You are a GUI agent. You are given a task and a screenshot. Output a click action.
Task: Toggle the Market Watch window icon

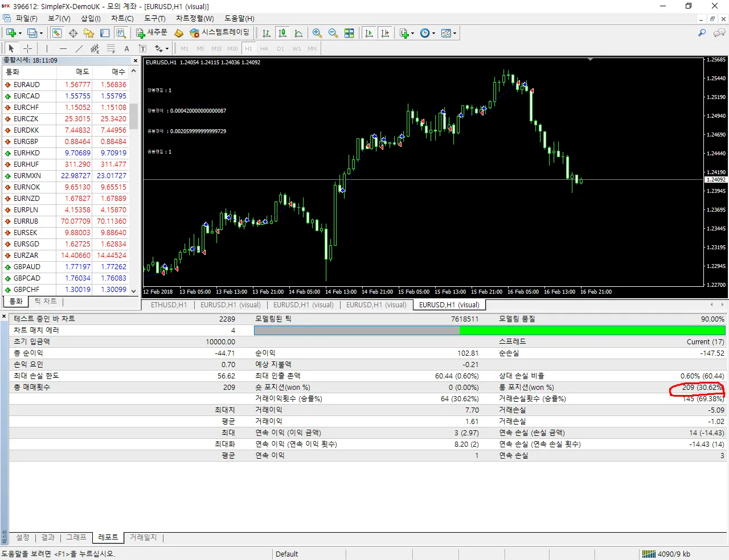coord(57,33)
